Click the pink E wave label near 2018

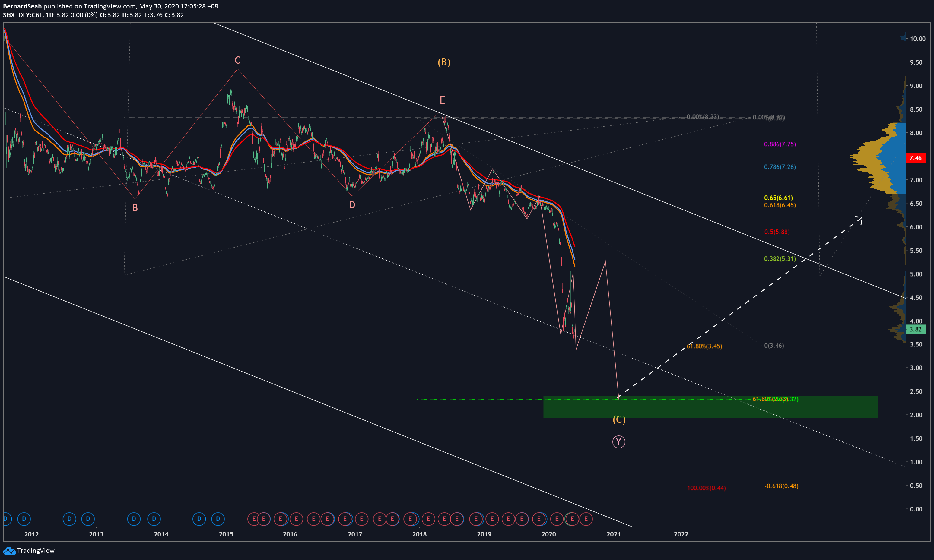pos(443,100)
